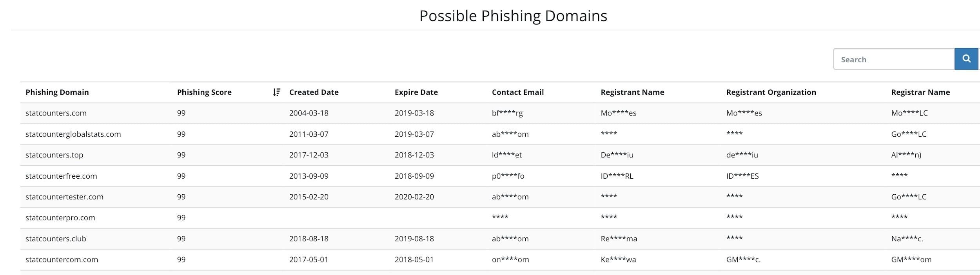Screen dimensions: 980x275
Task: Click the blue search magnifier button
Action: (x=966, y=59)
